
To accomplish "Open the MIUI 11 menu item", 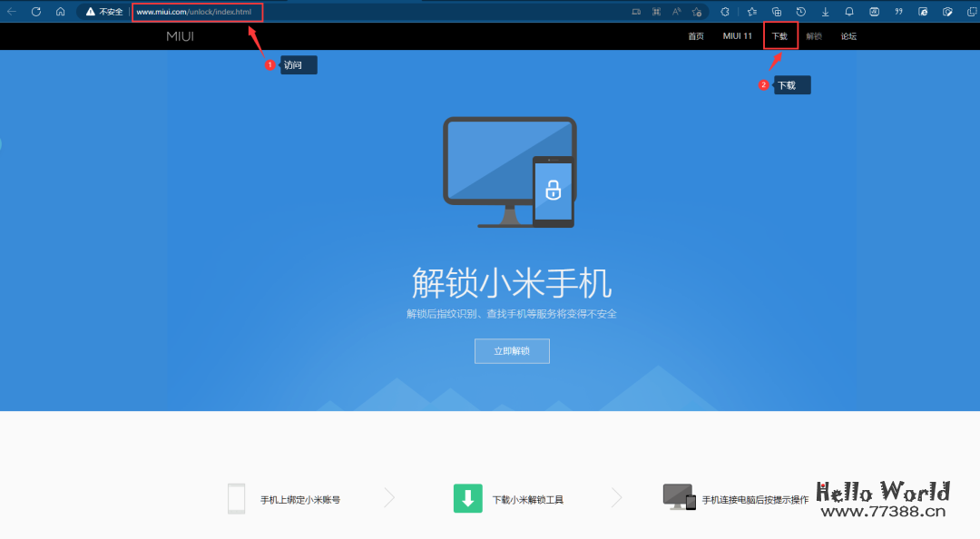I will (737, 36).
